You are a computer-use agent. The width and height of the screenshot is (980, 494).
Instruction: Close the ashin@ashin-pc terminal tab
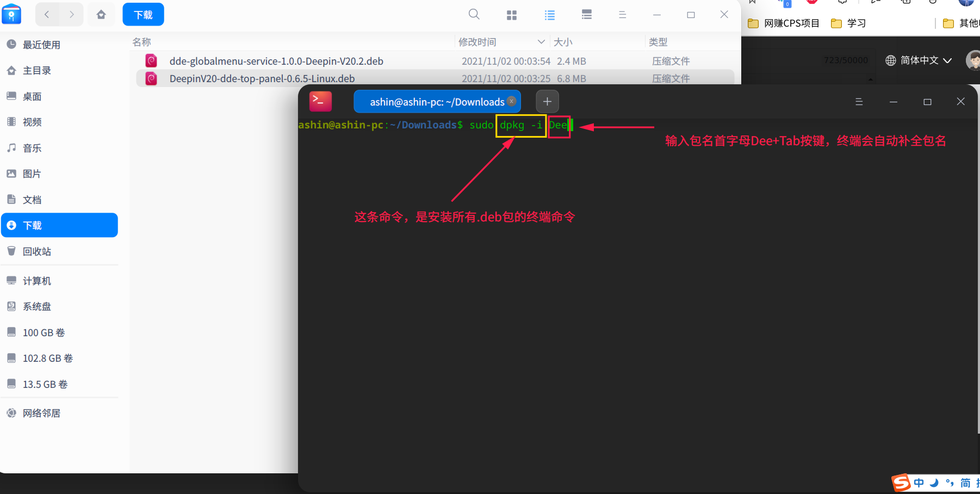pos(511,101)
